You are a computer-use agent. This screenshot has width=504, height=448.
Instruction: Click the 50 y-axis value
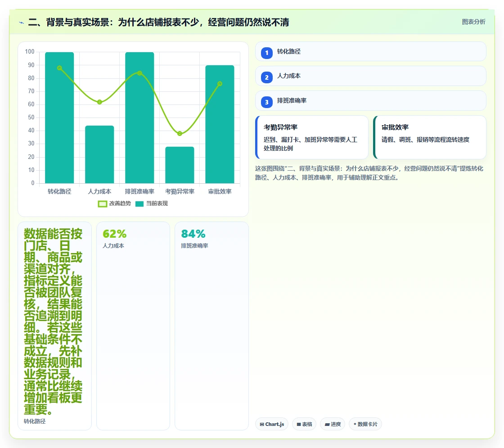point(31,118)
